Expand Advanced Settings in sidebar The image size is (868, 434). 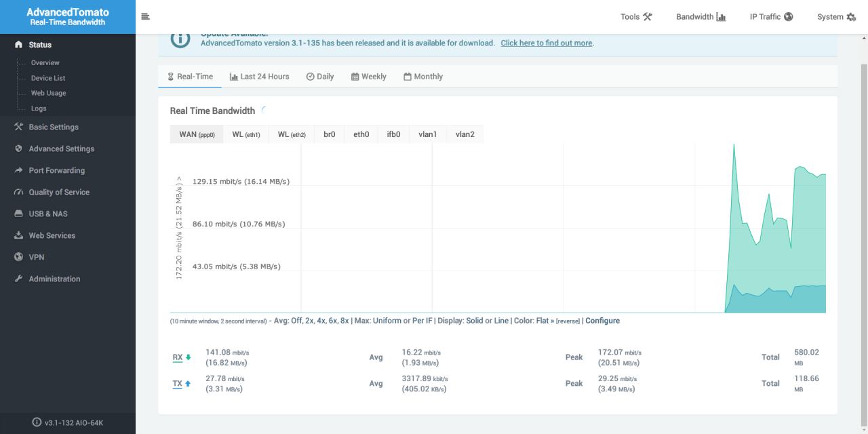[68, 149]
